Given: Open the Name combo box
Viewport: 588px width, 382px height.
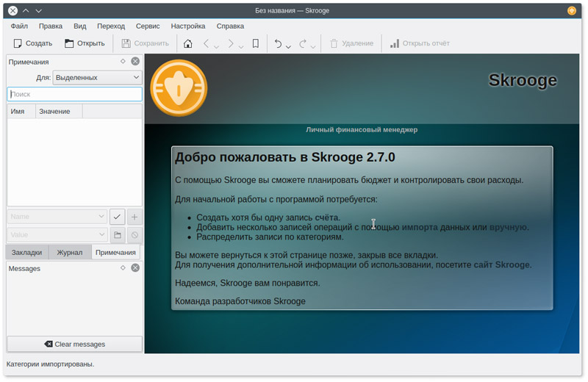Looking at the screenshot, I should click(57, 217).
